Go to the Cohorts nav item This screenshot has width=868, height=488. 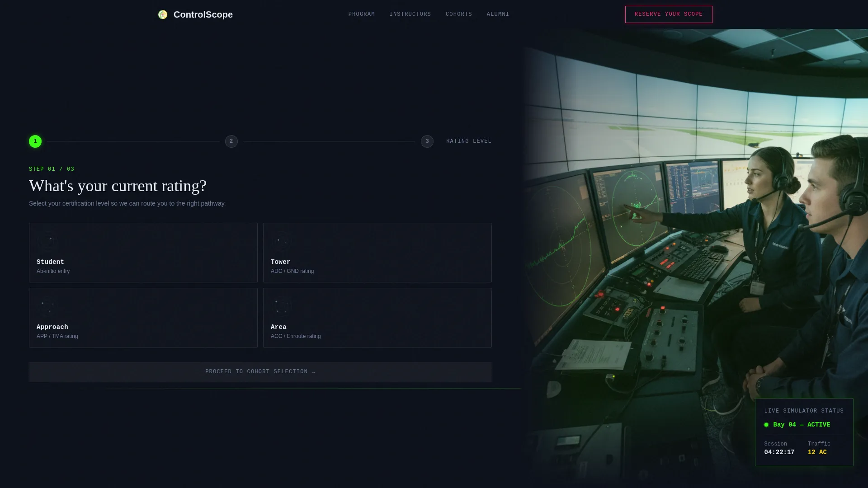click(x=459, y=14)
